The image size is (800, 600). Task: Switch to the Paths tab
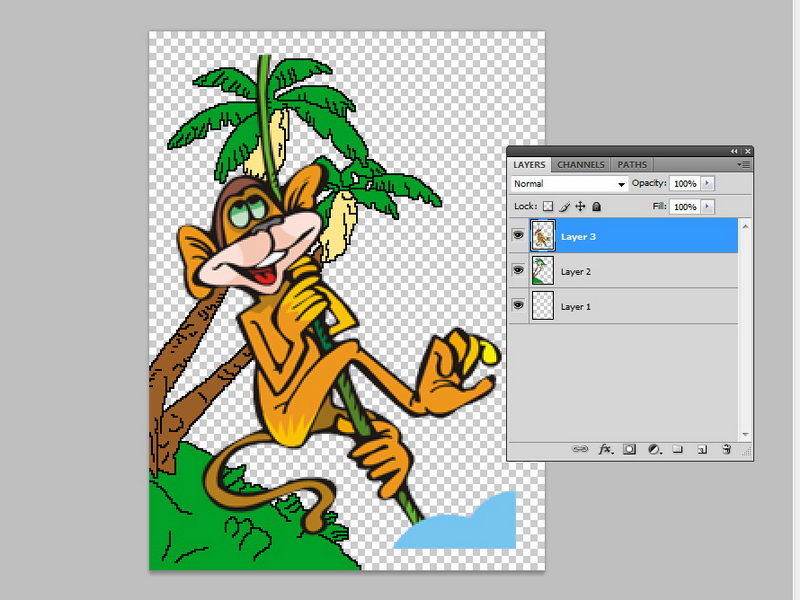pyautogui.click(x=632, y=165)
